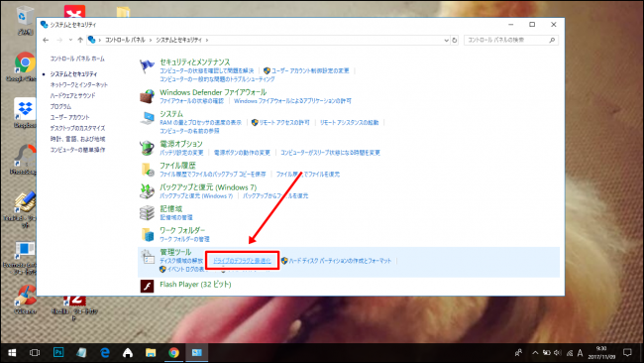Refresh the Control Panel view

455,40
